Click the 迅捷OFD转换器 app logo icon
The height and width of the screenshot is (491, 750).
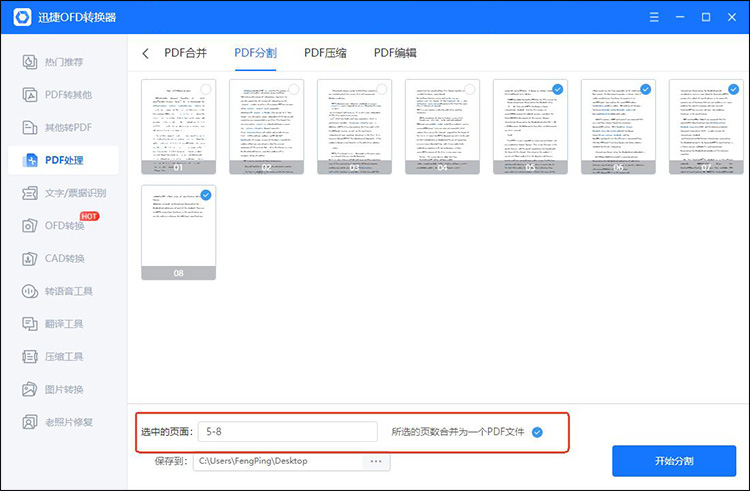pos(22,17)
